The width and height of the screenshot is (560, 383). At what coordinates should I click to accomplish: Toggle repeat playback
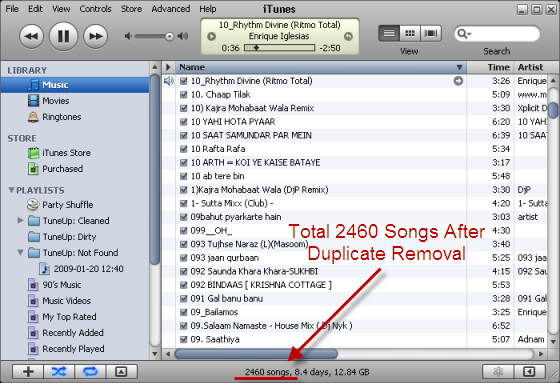tap(90, 372)
